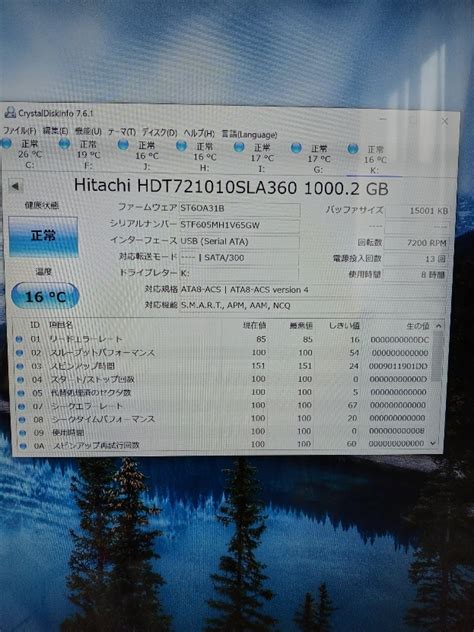The height and width of the screenshot is (632, 474).
Task: Click the 最悪値 column header
Action: 301,325
